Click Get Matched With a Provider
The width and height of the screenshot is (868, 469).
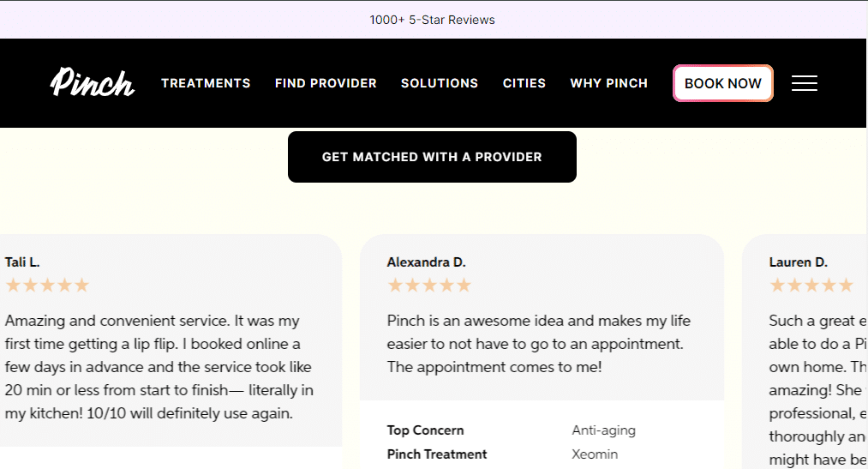pyautogui.click(x=432, y=157)
